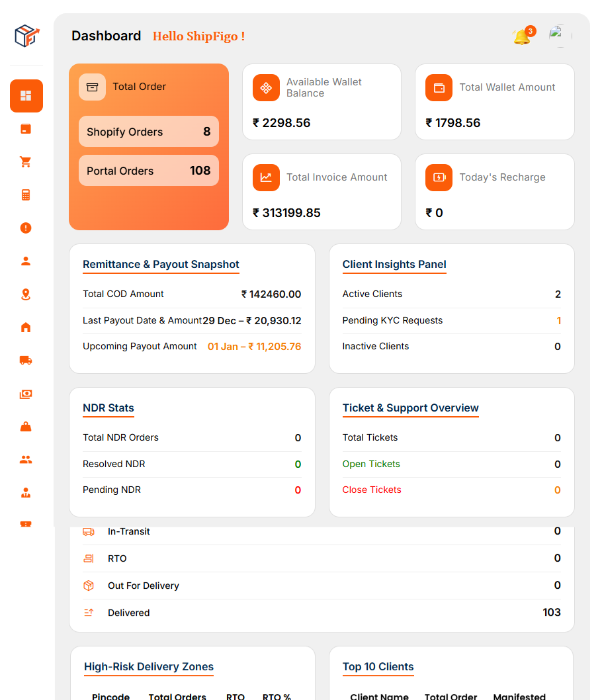Select the shopping cart icon in sidebar

coord(26,161)
